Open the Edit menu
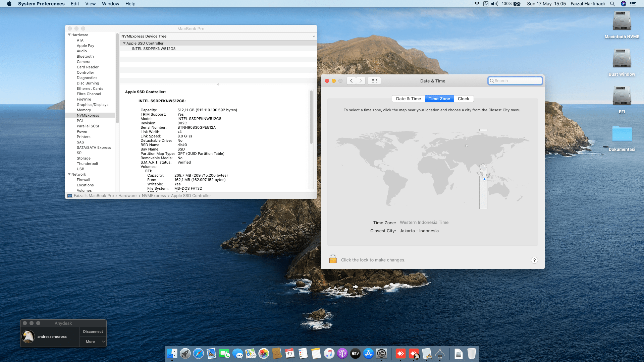The image size is (644, 362). (x=75, y=4)
